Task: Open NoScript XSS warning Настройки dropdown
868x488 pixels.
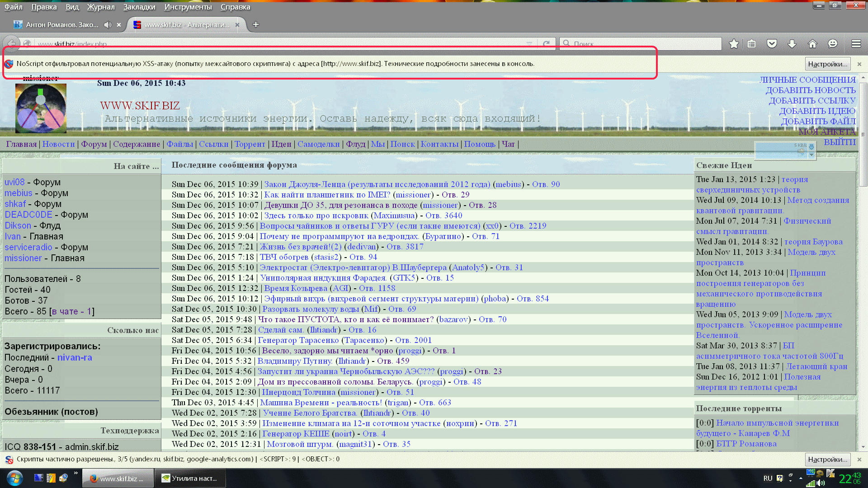Action: tap(827, 64)
